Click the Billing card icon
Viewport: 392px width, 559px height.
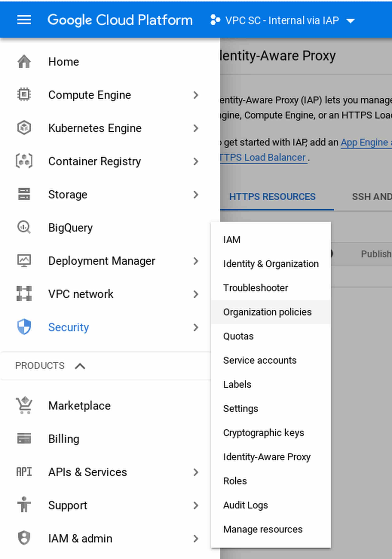24,438
